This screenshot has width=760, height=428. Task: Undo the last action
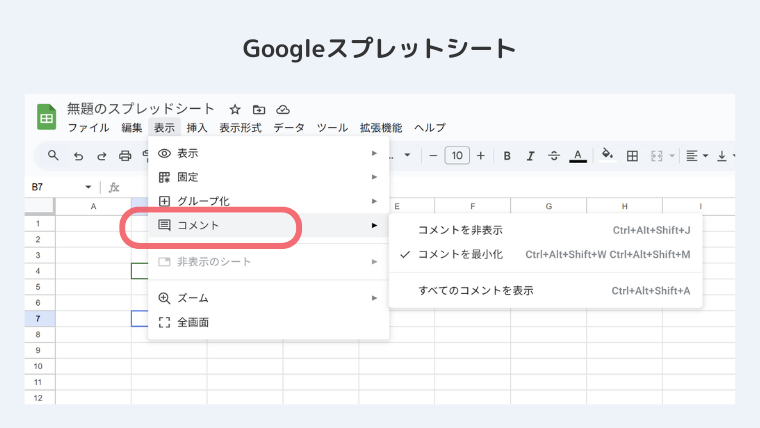(x=78, y=156)
